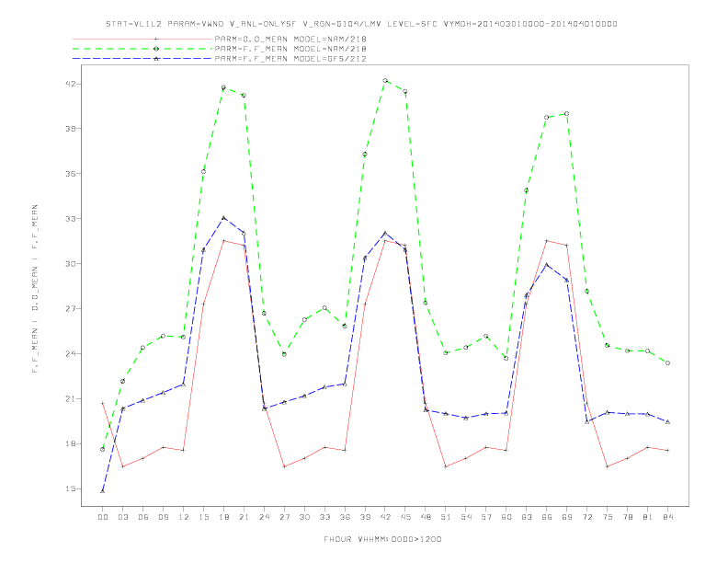Click the circle marker on green legend line
Viewport: 728px width, 563px height.
[x=156, y=49]
